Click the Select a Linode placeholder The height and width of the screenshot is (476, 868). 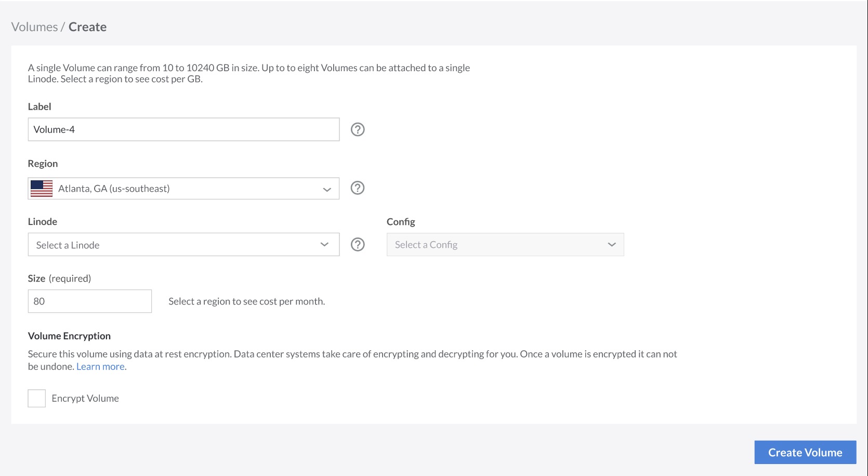(x=68, y=245)
